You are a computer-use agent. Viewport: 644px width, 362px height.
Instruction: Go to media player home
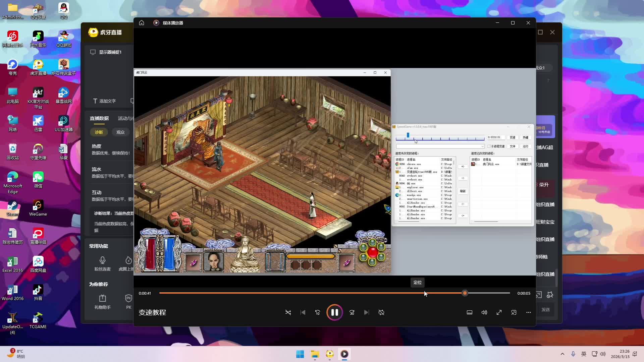coord(142,23)
